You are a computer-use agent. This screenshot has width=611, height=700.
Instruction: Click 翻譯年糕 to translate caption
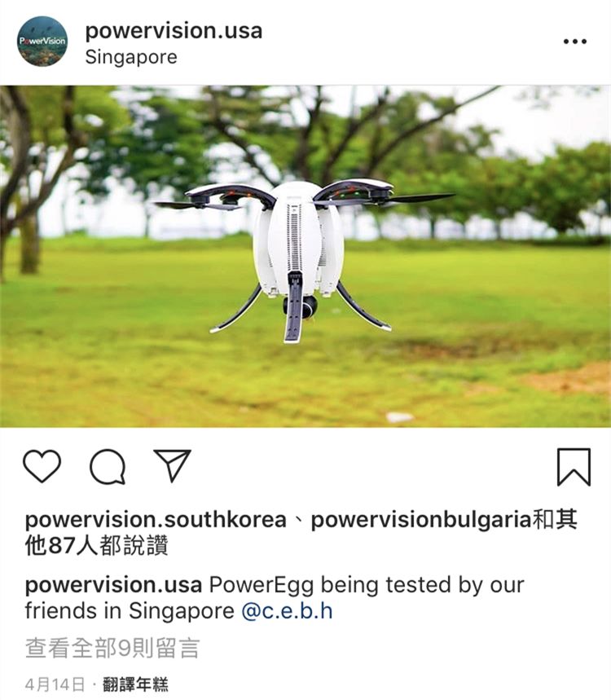point(135,684)
